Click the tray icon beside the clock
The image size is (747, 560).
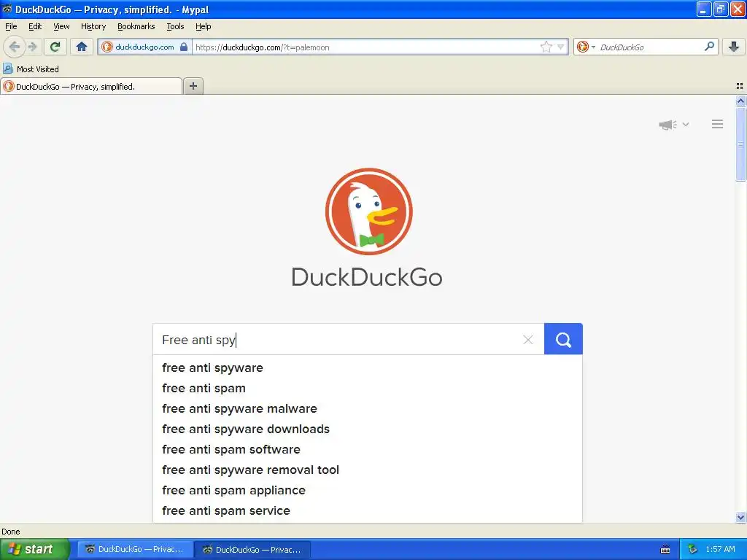[693, 549]
